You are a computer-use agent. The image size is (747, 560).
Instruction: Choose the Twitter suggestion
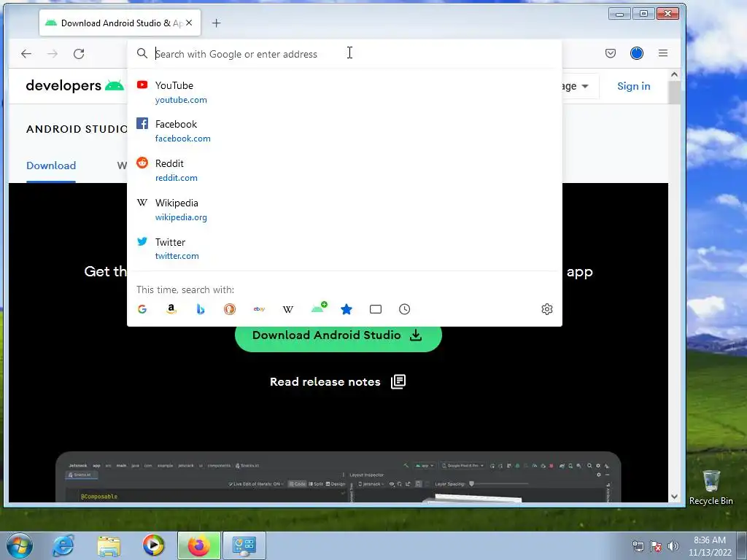pos(344,249)
